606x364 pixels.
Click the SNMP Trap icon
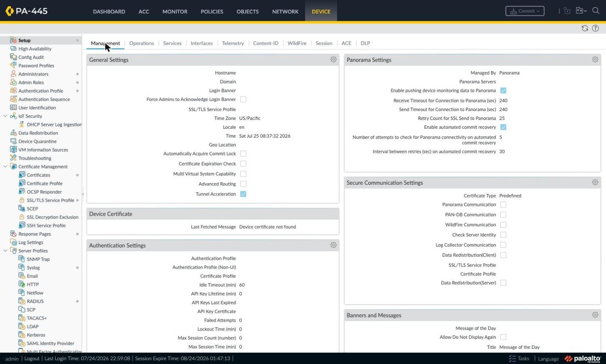coord(22,259)
